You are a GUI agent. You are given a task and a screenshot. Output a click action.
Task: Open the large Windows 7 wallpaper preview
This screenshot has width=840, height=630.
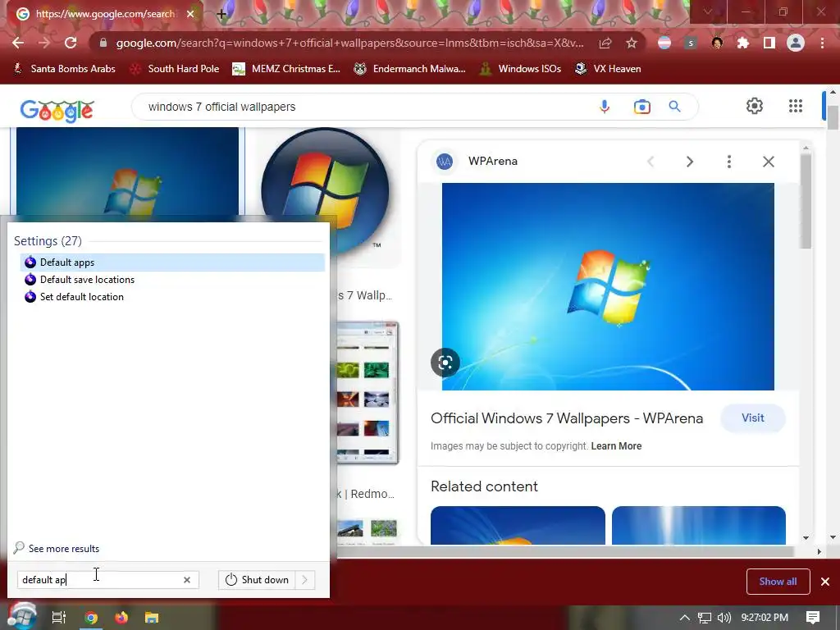pyautogui.click(x=608, y=286)
